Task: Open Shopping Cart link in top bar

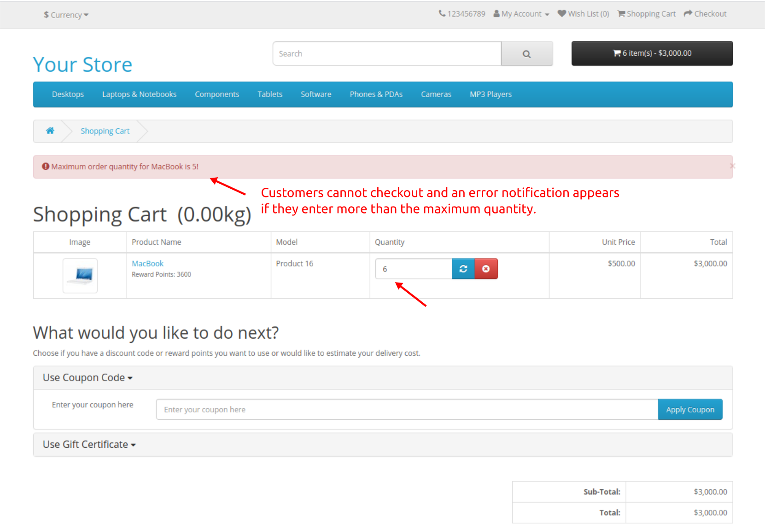Action: (x=646, y=14)
